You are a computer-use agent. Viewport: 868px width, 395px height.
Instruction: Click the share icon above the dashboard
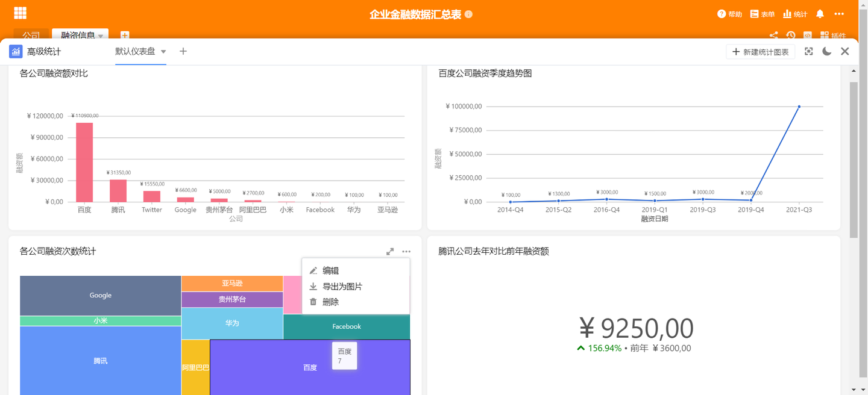coord(775,36)
